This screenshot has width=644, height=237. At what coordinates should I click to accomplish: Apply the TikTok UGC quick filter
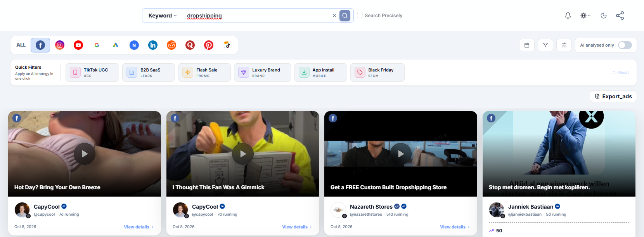point(92,73)
